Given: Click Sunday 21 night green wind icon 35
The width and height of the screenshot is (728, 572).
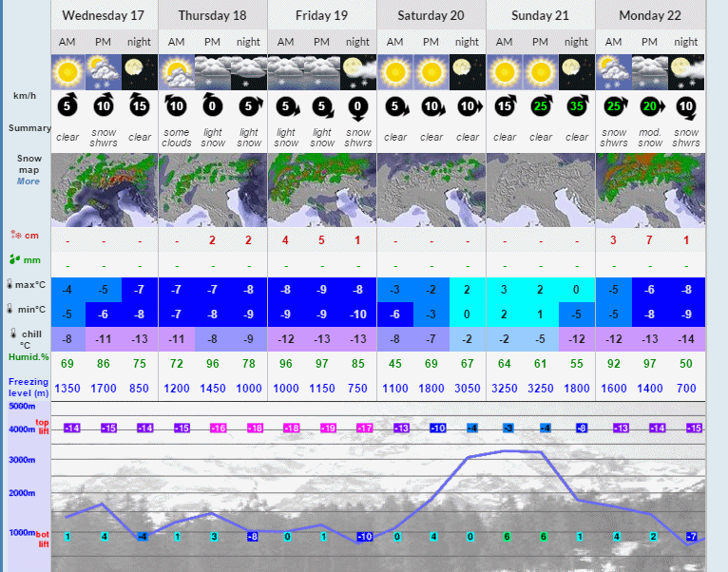Looking at the screenshot, I should click(x=578, y=105).
